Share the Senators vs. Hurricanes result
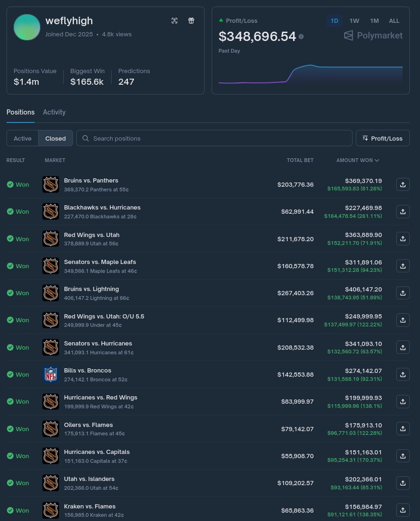 (x=403, y=347)
